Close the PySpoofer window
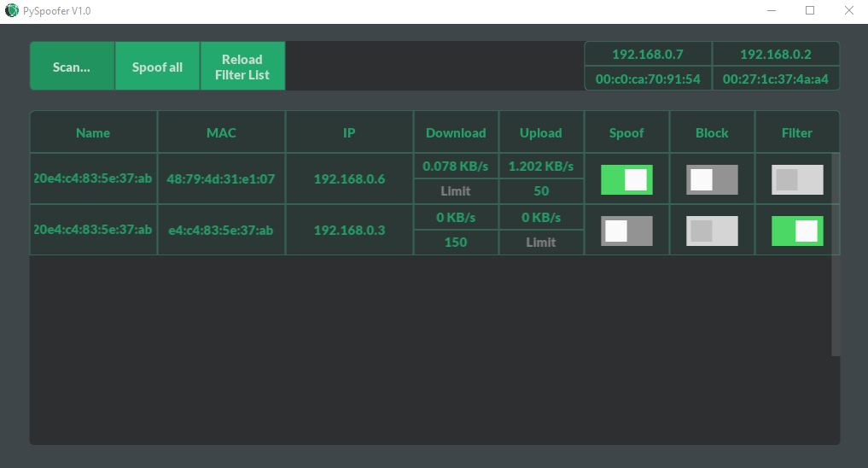The width and height of the screenshot is (868, 468). pos(848,10)
